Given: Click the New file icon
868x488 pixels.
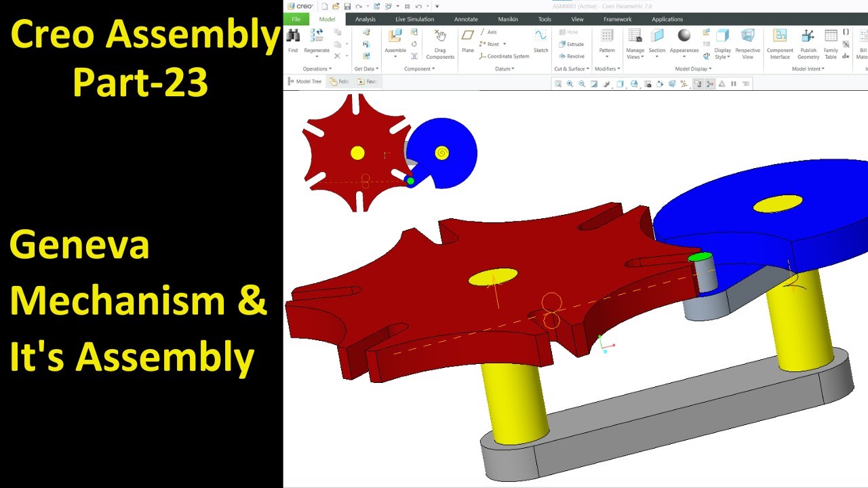Looking at the screenshot, I should pyautogui.click(x=325, y=6).
